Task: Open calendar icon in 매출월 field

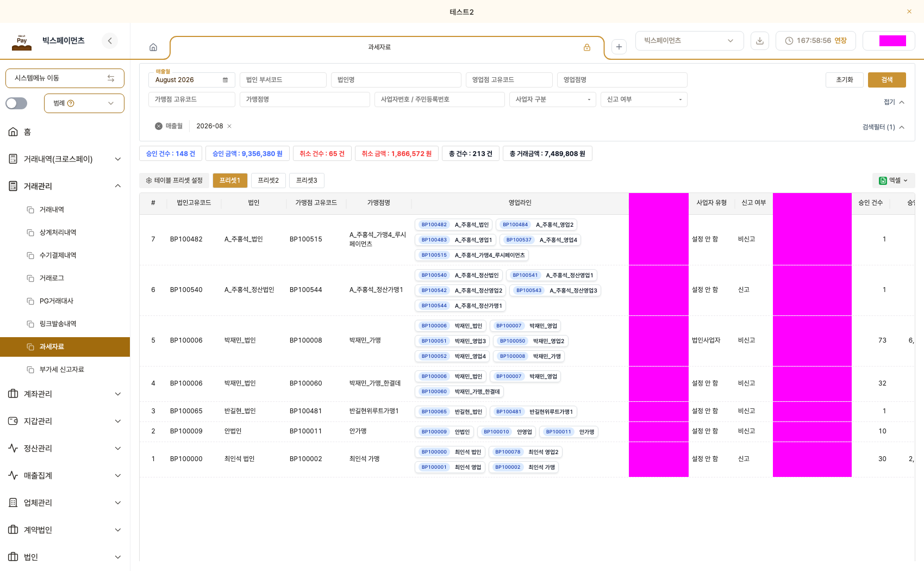Action: pyautogui.click(x=225, y=80)
